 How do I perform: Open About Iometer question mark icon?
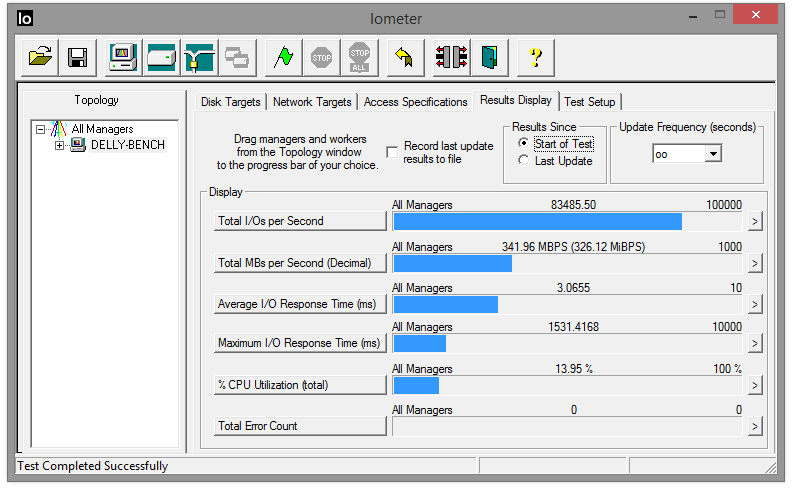535,58
